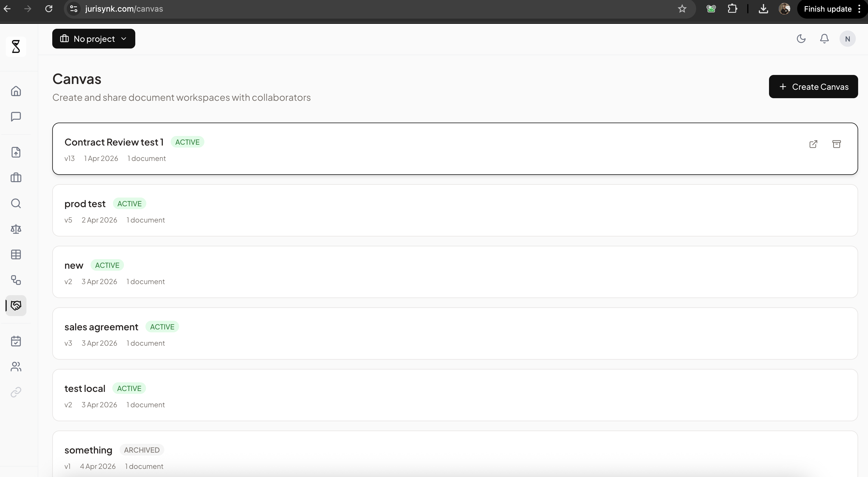The width and height of the screenshot is (868, 477).
Task: Click the document upload sidebar icon
Action: coord(16,152)
